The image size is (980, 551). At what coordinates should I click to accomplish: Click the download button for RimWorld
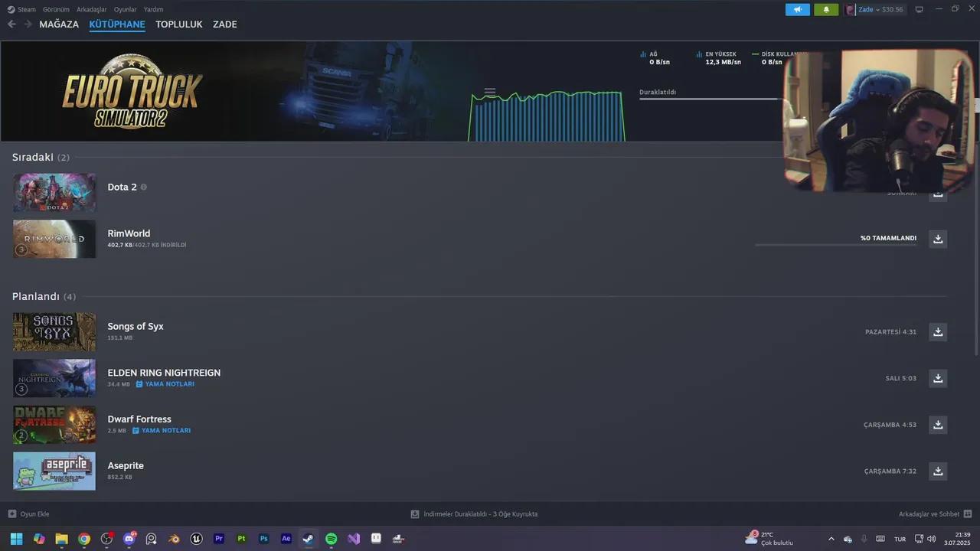pos(938,239)
